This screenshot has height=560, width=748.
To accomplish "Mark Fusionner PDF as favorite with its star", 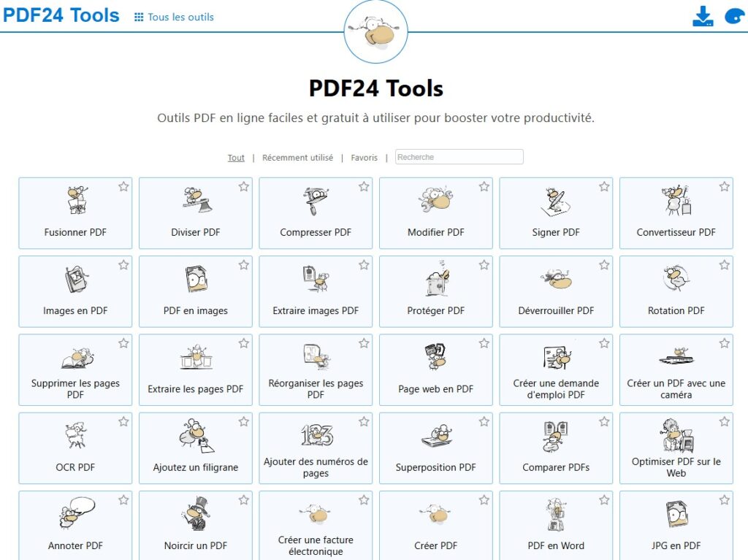I will (x=123, y=187).
